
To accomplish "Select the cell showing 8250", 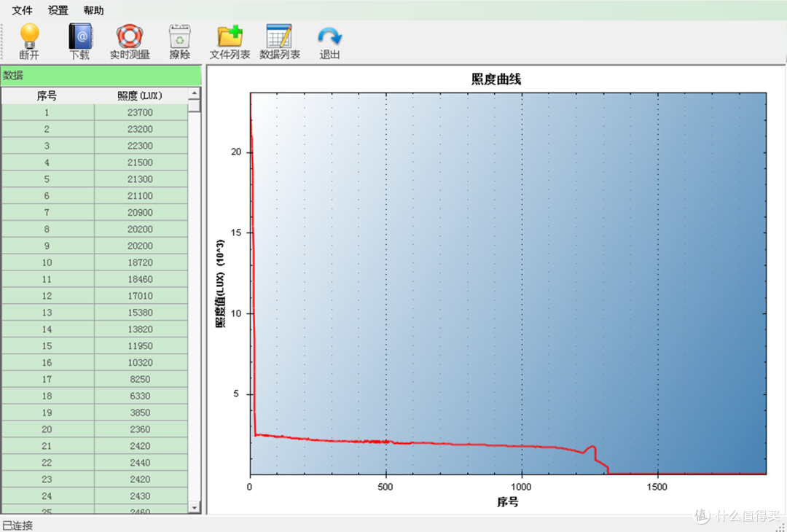I will coord(141,379).
